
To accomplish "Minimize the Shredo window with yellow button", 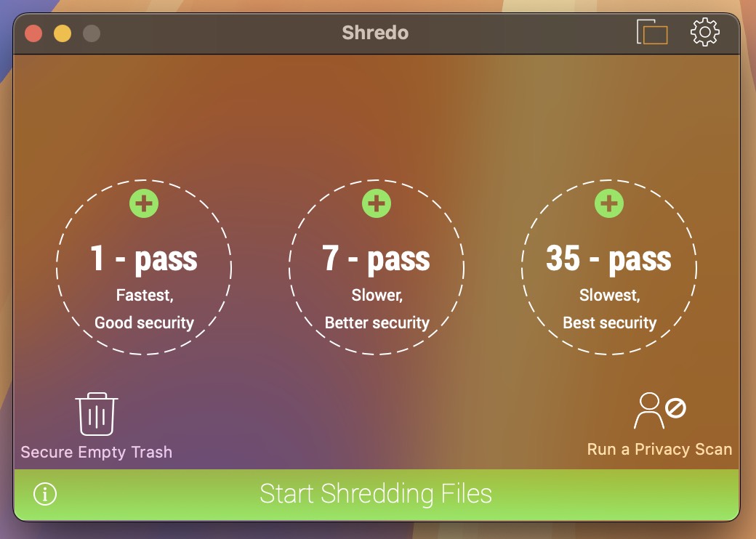I will tap(63, 33).
